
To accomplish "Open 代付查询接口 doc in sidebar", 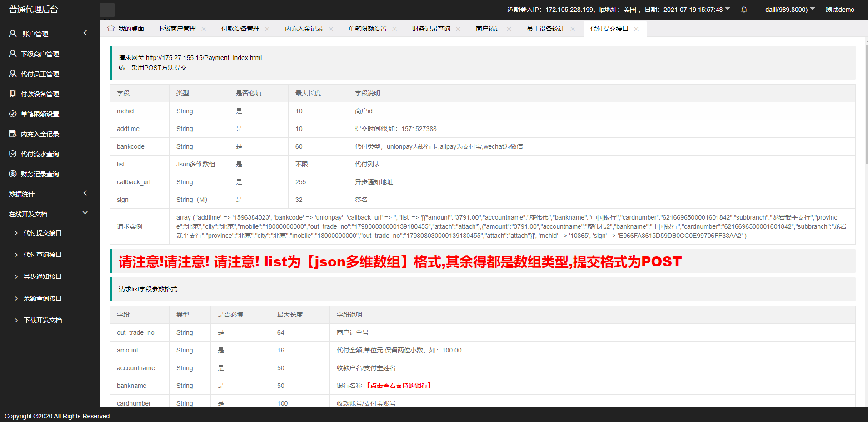I will pos(42,255).
